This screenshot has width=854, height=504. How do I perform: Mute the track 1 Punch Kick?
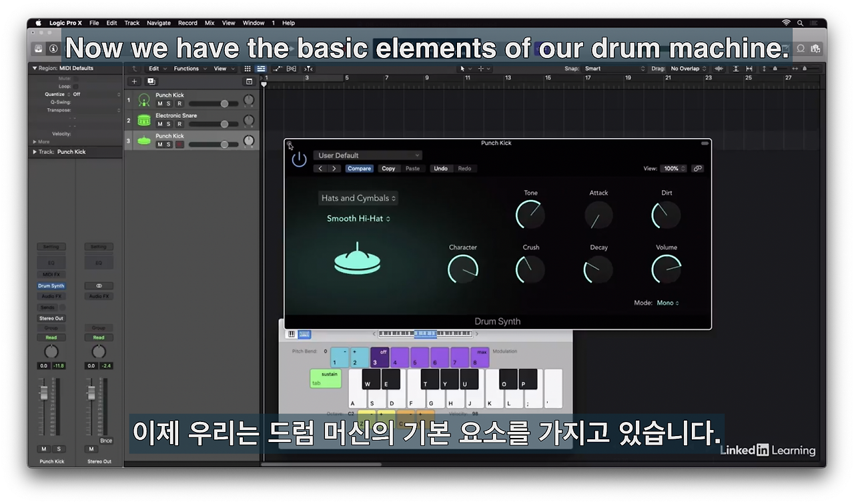(x=159, y=103)
